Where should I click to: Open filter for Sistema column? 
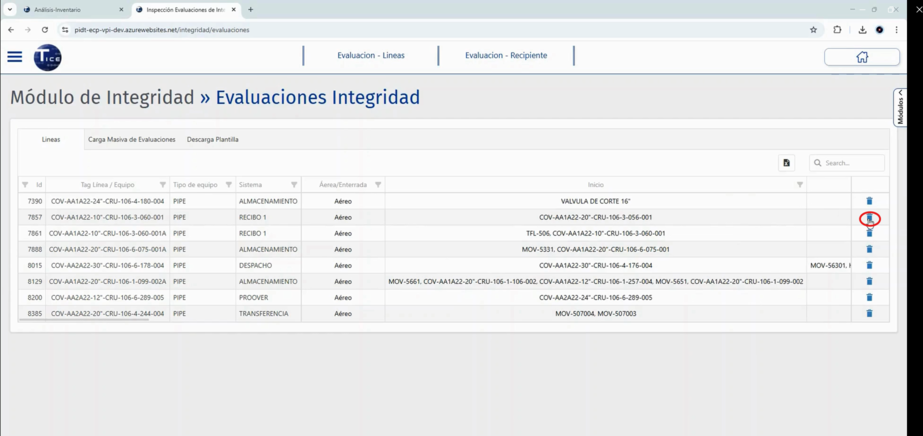click(x=294, y=185)
